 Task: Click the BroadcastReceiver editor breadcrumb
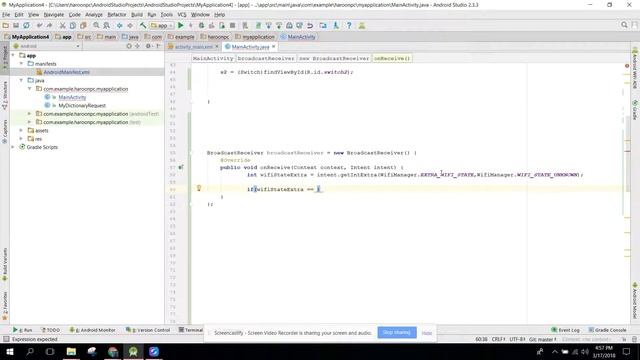266,58
